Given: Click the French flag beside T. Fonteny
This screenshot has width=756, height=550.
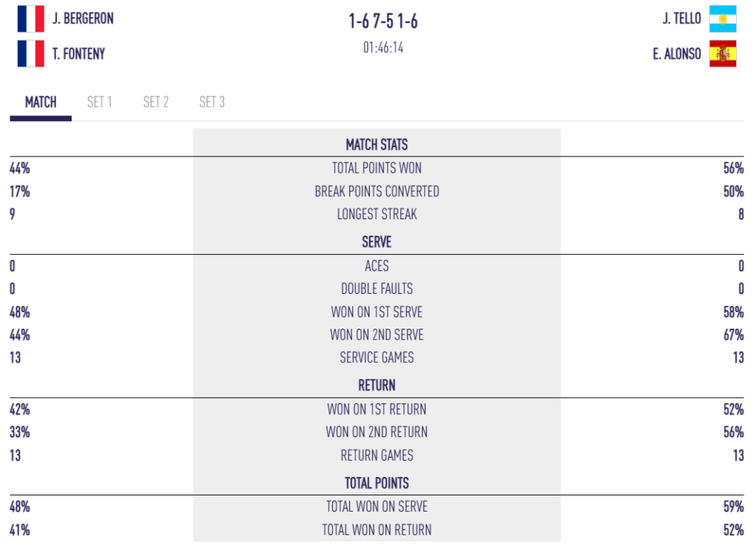Looking at the screenshot, I should coord(31,54).
